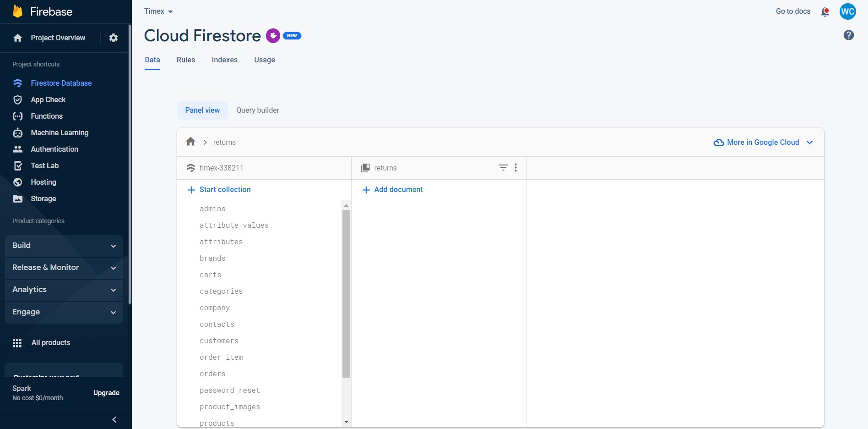Open the categories collection

click(221, 291)
